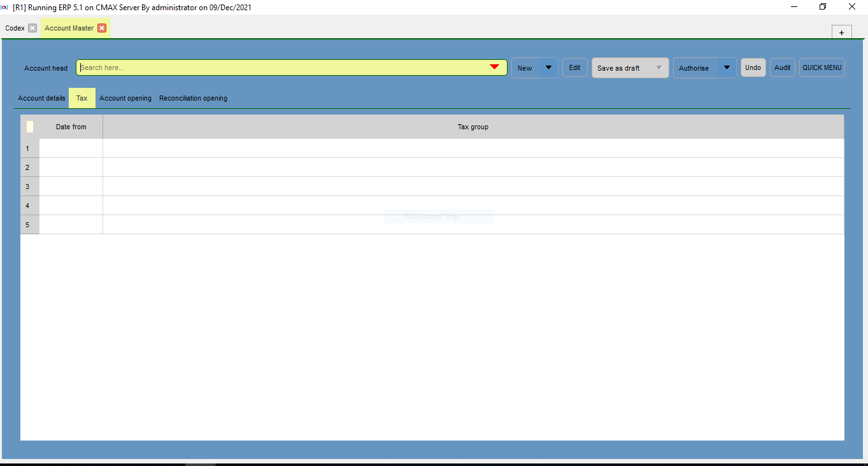Click the Tax group column header

tap(473, 126)
